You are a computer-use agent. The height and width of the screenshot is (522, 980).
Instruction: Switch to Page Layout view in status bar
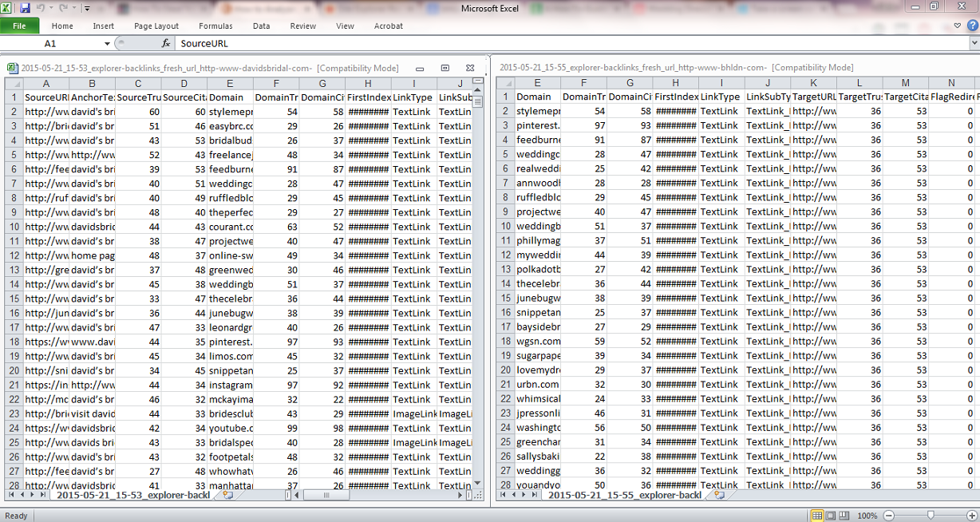[x=832, y=516]
